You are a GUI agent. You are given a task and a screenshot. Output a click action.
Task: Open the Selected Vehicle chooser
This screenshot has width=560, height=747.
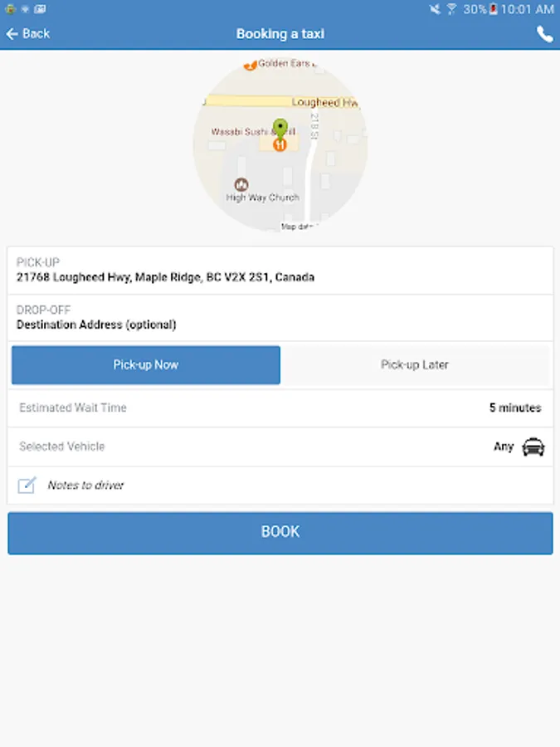click(x=280, y=447)
